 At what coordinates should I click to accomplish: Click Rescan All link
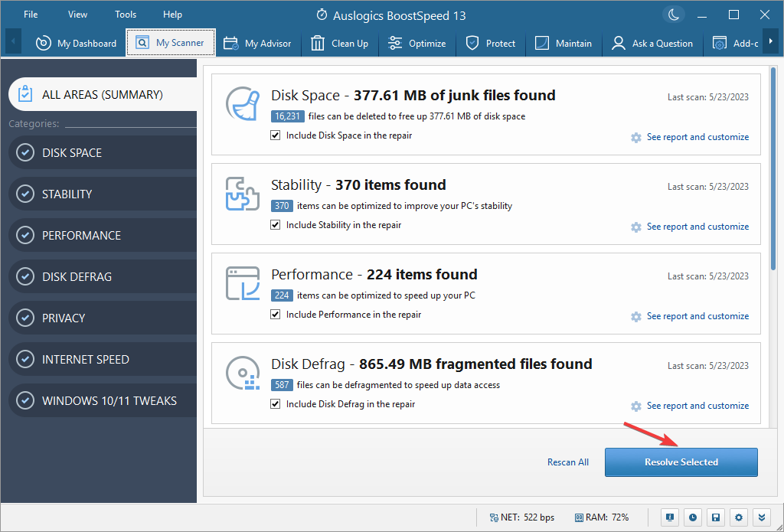point(568,462)
